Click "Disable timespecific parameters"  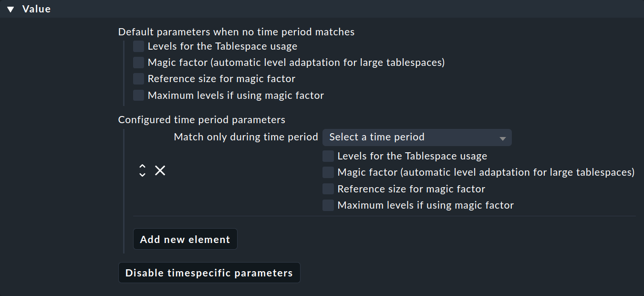[209, 273]
